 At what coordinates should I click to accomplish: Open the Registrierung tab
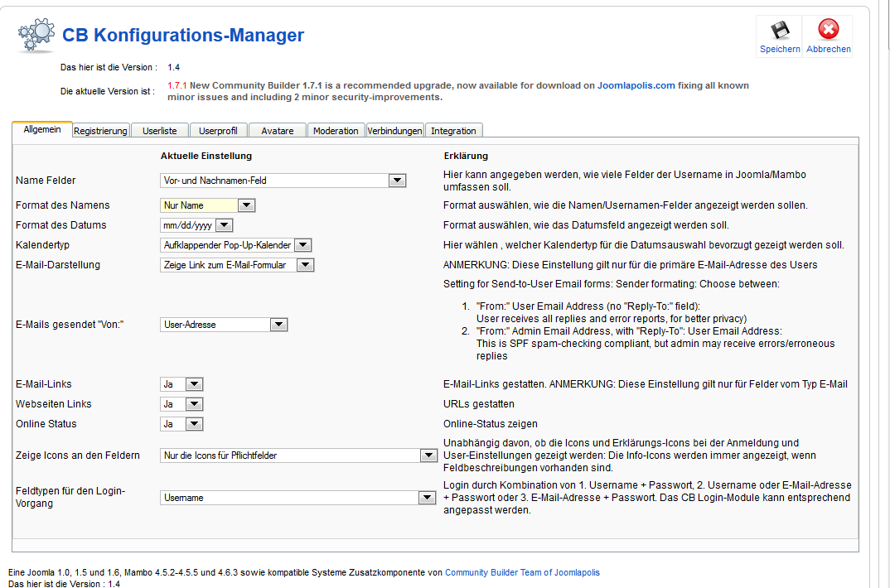100,131
